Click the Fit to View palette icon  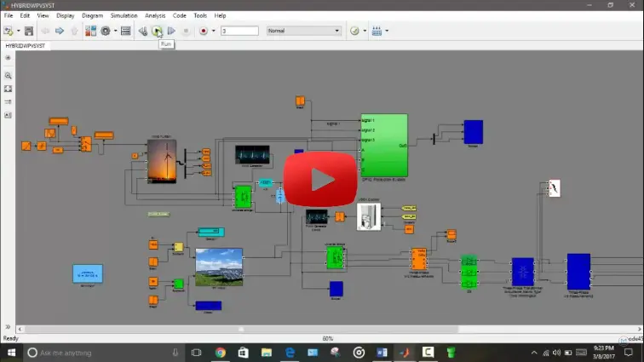(8, 89)
